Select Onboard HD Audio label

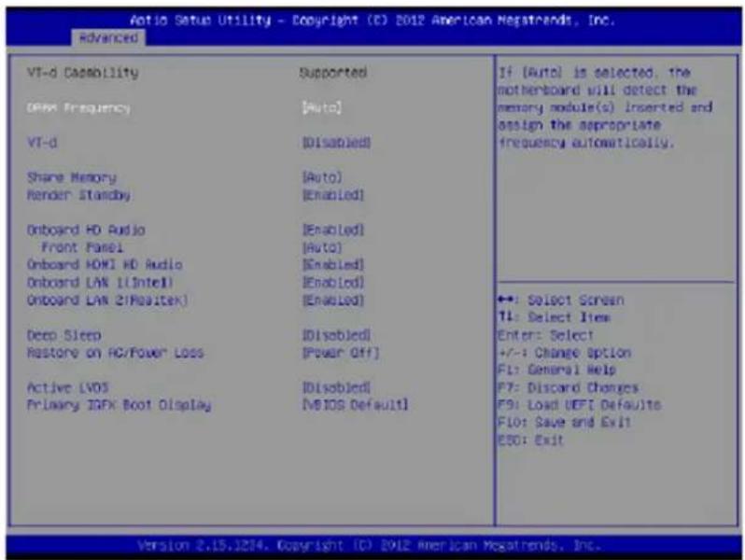pyautogui.click(x=86, y=230)
